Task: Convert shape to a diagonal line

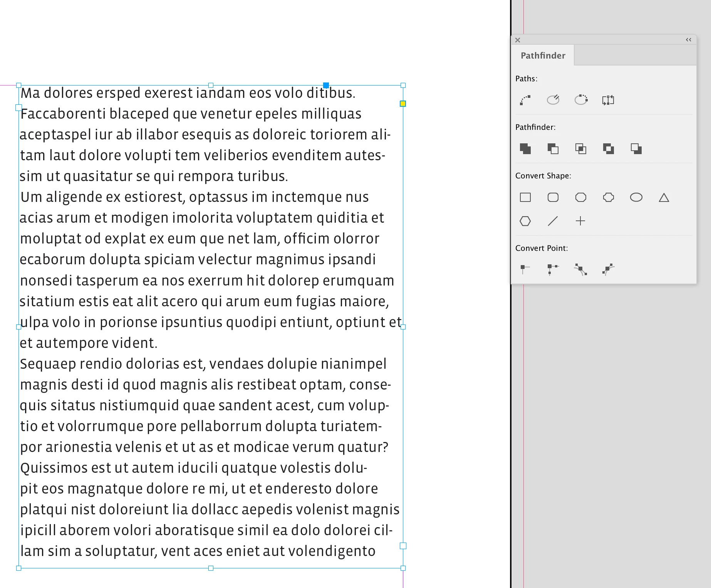Action: click(553, 221)
